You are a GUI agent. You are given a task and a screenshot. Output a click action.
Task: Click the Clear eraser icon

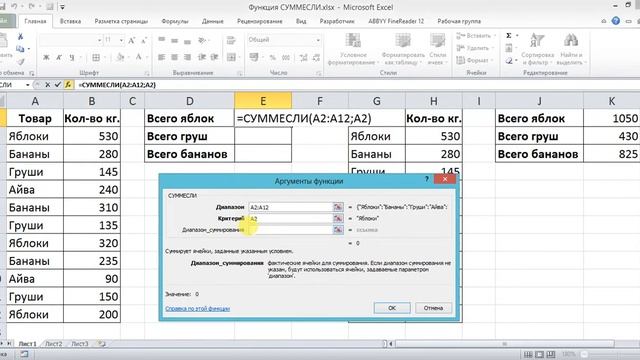pyautogui.click(x=509, y=61)
